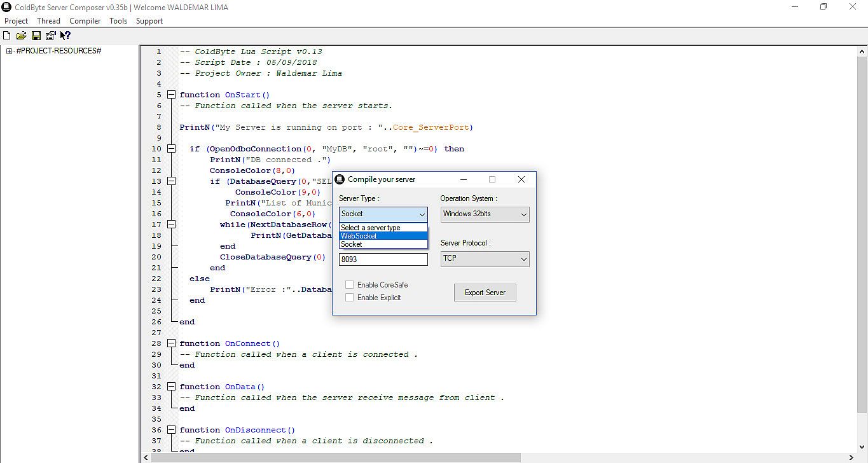
Task: Collapse the OnData function fold marker
Action: 171,387
